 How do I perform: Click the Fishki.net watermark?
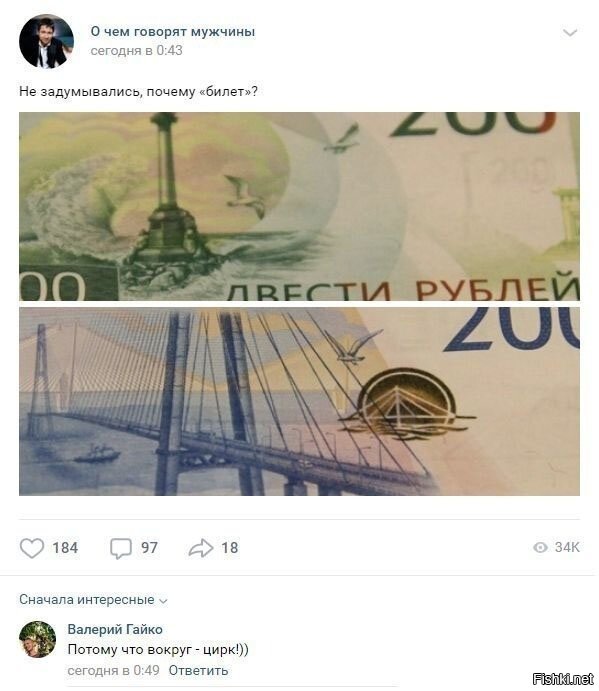pos(563,679)
